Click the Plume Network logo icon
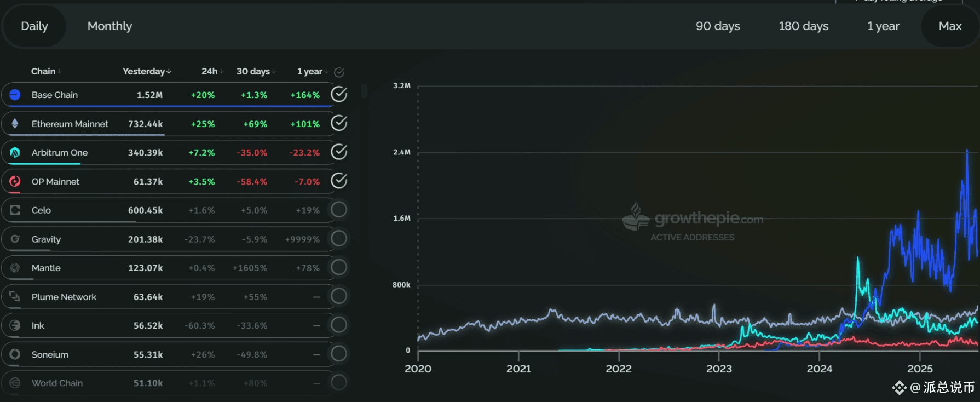 coord(15,297)
